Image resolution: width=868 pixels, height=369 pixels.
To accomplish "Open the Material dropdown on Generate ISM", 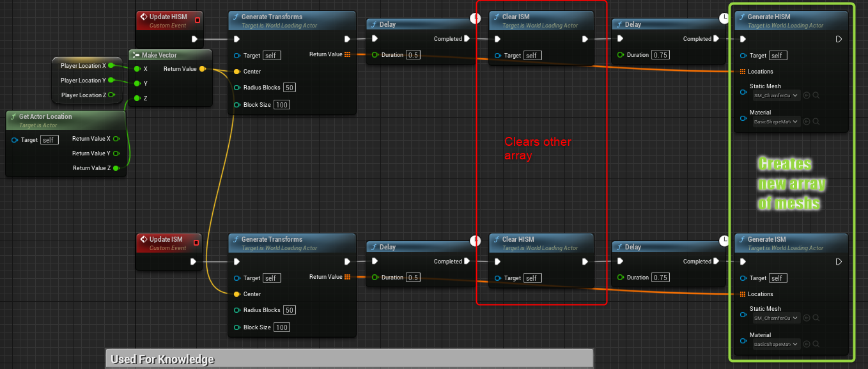I will (775, 344).
